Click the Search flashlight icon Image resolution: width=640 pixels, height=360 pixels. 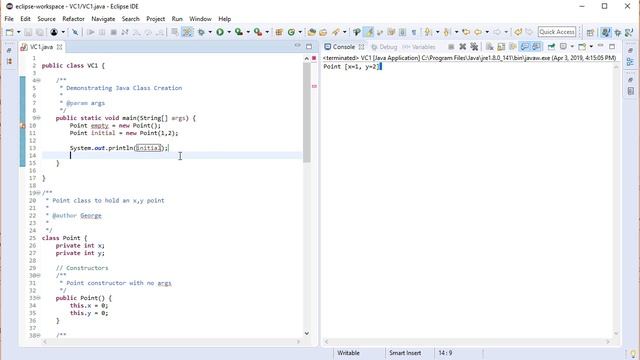336,32
